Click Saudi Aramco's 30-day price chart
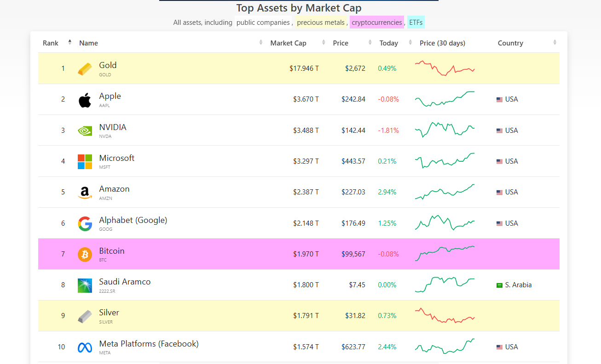Viewport: 601px width, 364px height. pos(445,285)
